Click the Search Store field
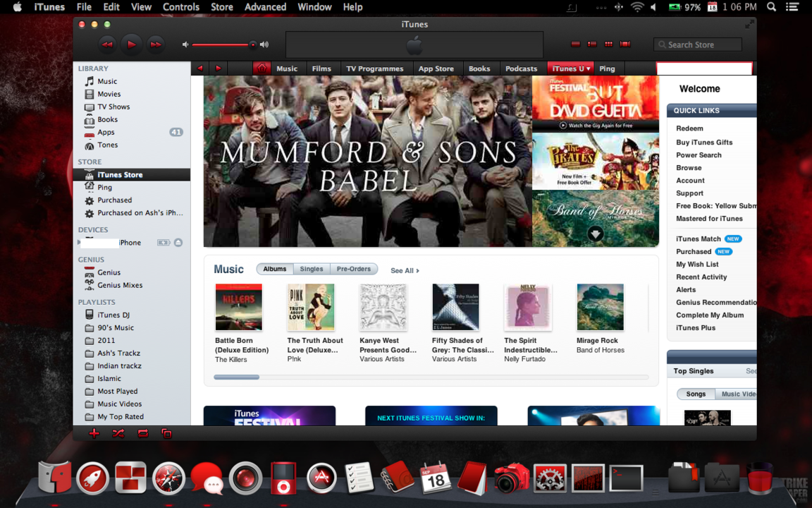This screenshot has height=508, width=812. (x=697, y=44)
